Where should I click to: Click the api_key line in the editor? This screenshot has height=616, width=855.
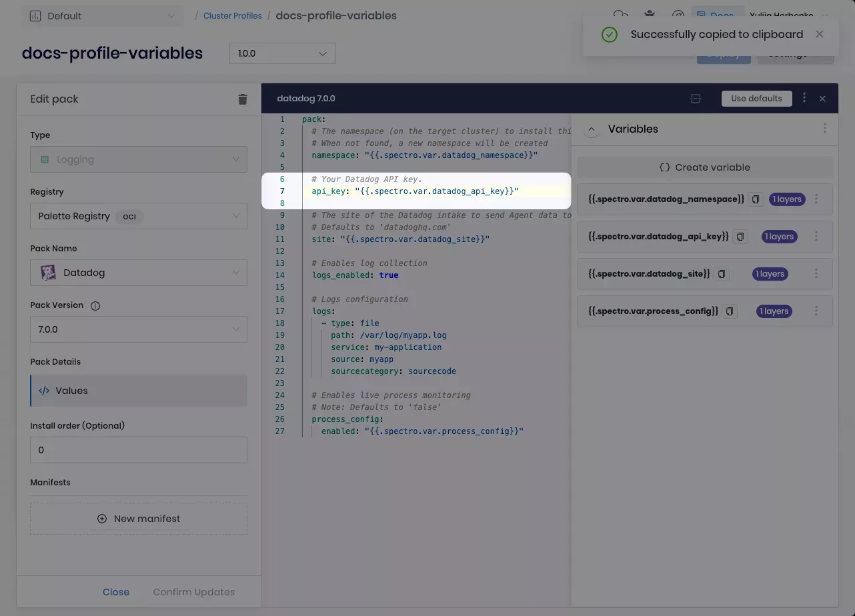415,191
